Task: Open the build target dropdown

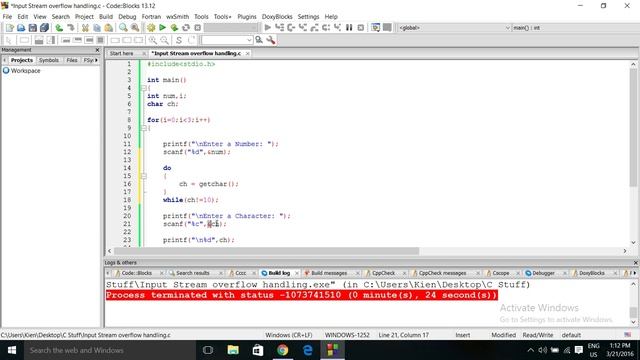Action: coord(231,28)
